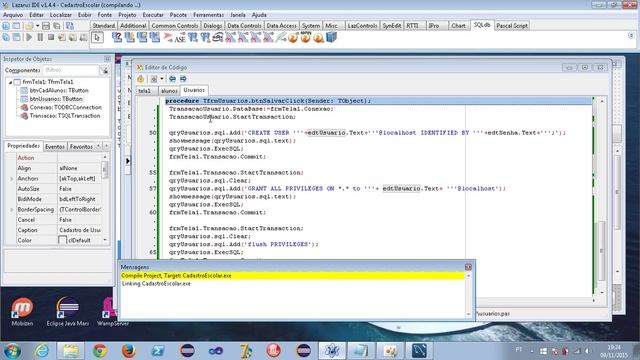Select the blue SQLDB library loader component icon
This screenshot has width=640, height=360.
click(x=331, y=38)
